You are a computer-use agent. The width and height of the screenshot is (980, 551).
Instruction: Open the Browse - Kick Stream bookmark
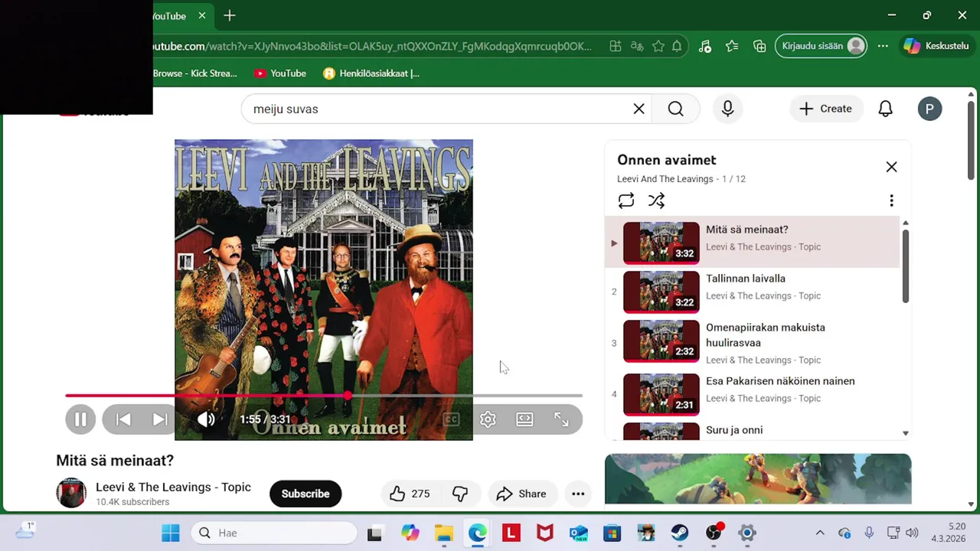point(194,73)
